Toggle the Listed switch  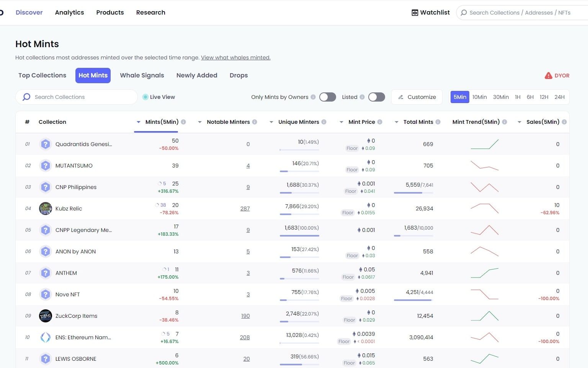(x=377, y=97)
